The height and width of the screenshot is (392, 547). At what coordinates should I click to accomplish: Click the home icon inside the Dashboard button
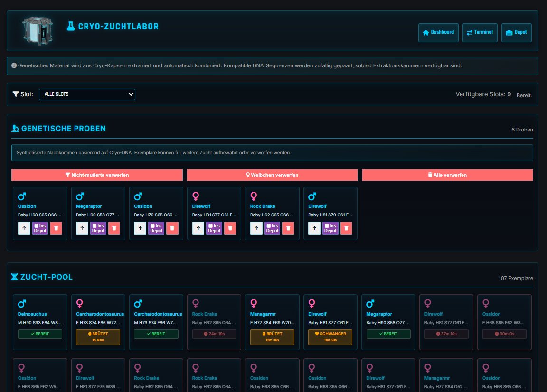point(425,32)
